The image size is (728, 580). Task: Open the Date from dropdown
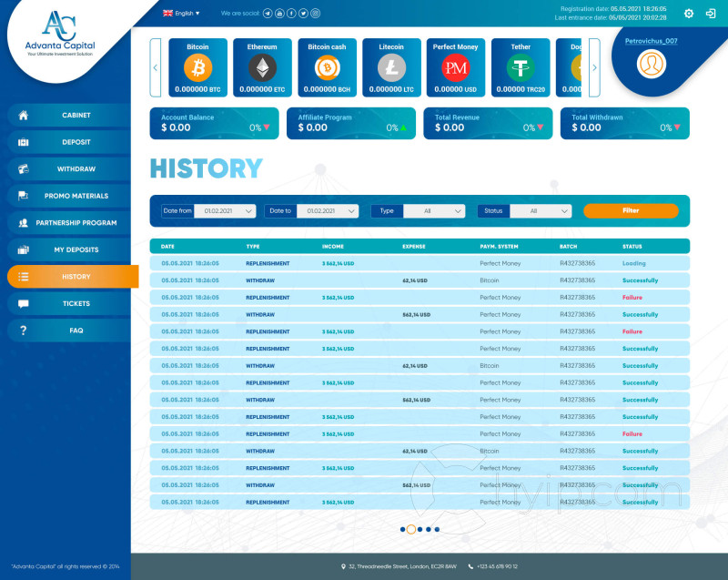(x=225, y=211)
